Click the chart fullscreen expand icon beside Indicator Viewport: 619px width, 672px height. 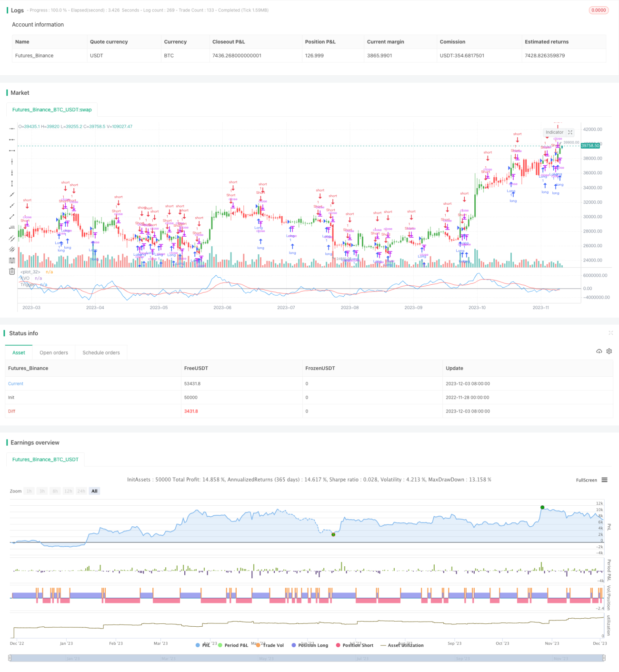coord(570,132)
